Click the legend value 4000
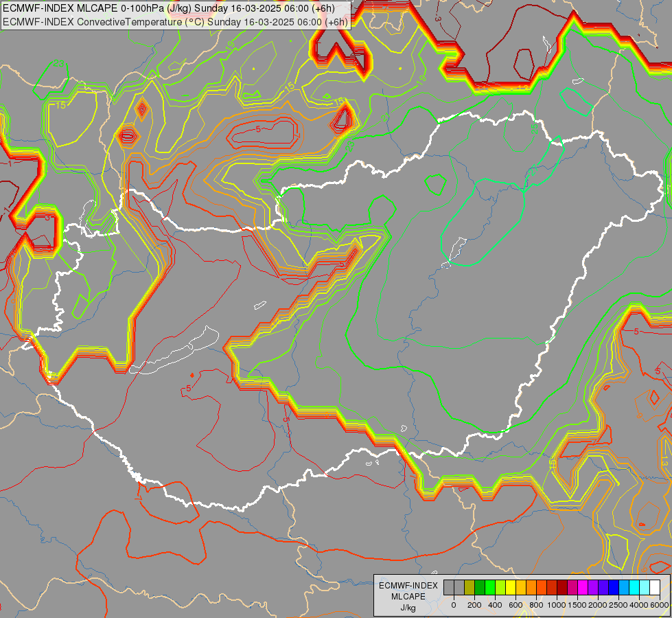 (639, 605)
